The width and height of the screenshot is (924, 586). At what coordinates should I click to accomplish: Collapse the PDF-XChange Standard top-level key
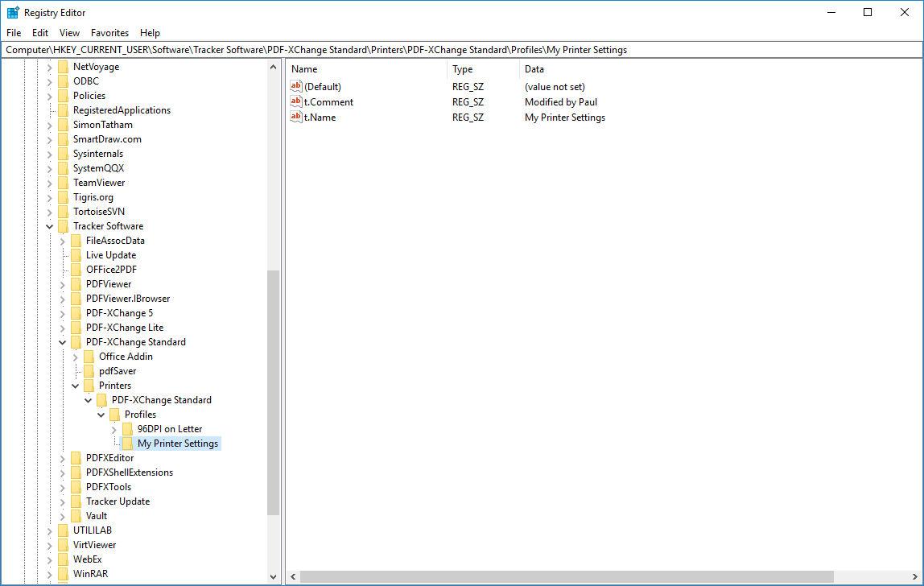(x=63, y=342)
